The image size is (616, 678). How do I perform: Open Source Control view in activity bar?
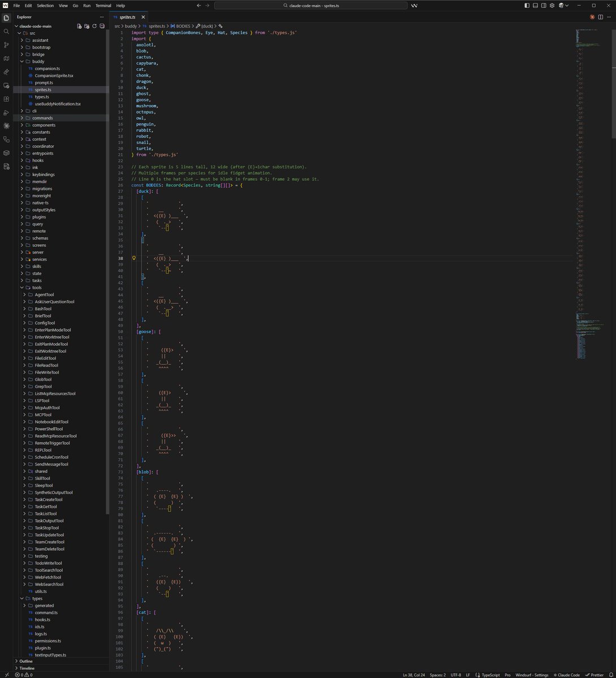(x=6, y=45)
